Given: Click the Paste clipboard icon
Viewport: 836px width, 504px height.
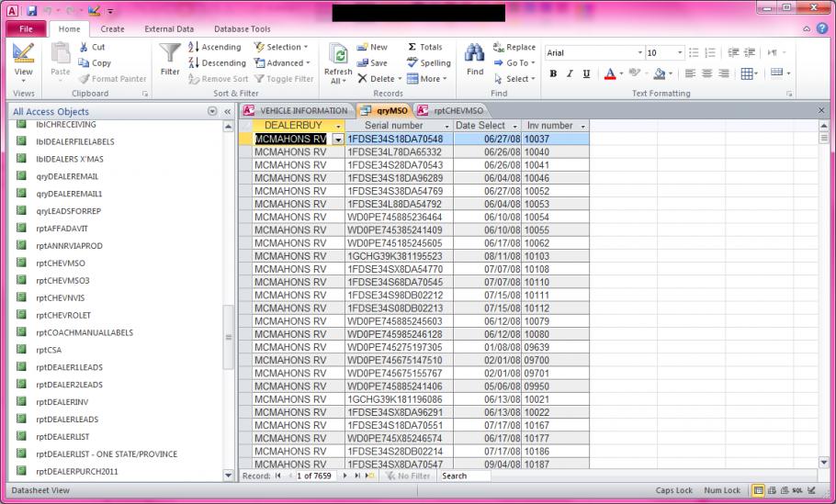Looking at the screenshot, I should pyautogui.click(x=61, y=53).
